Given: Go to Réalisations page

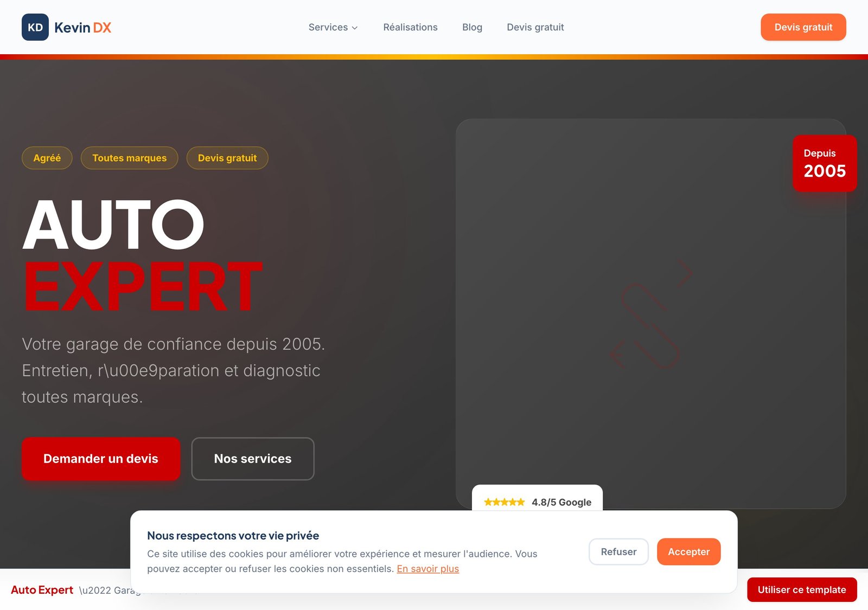Looking at the screenshot, I should click(410, 27).
